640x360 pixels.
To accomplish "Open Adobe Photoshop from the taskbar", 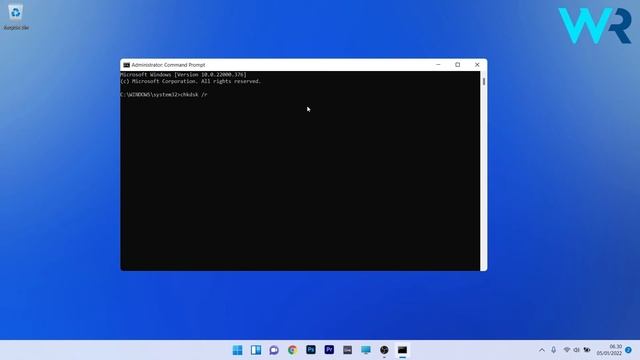I will [x=311, y=350].
